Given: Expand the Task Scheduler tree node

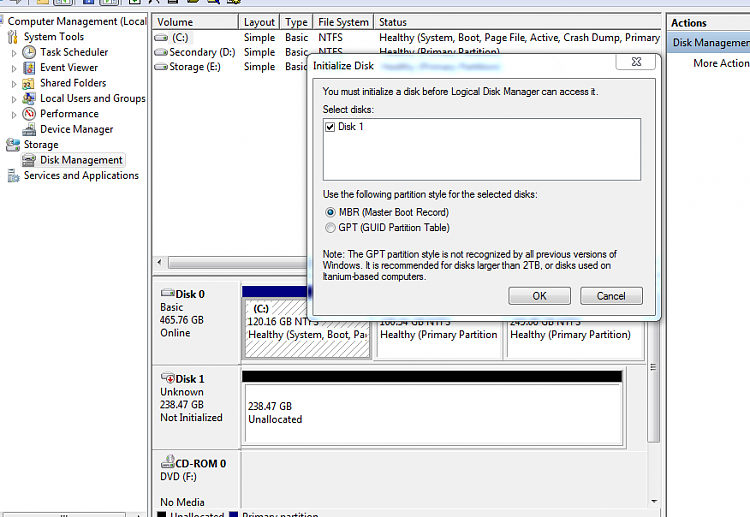Looking at the screenshot, I should 14,53.
